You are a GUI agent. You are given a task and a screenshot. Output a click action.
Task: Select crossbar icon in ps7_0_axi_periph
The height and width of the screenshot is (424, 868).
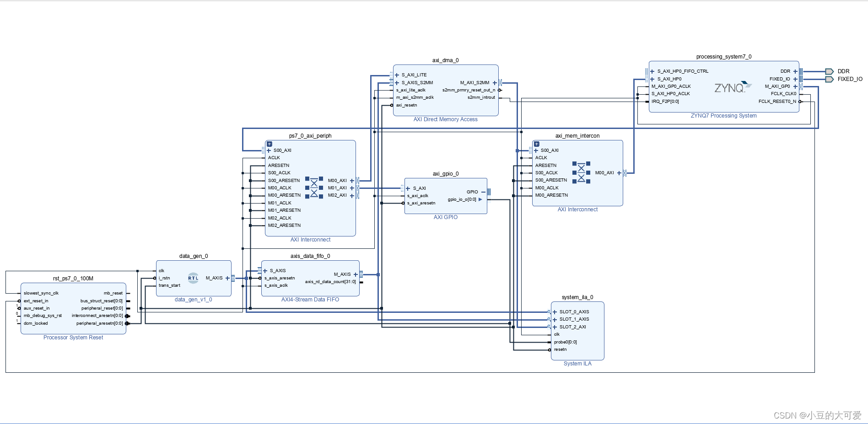coord(314,188)
